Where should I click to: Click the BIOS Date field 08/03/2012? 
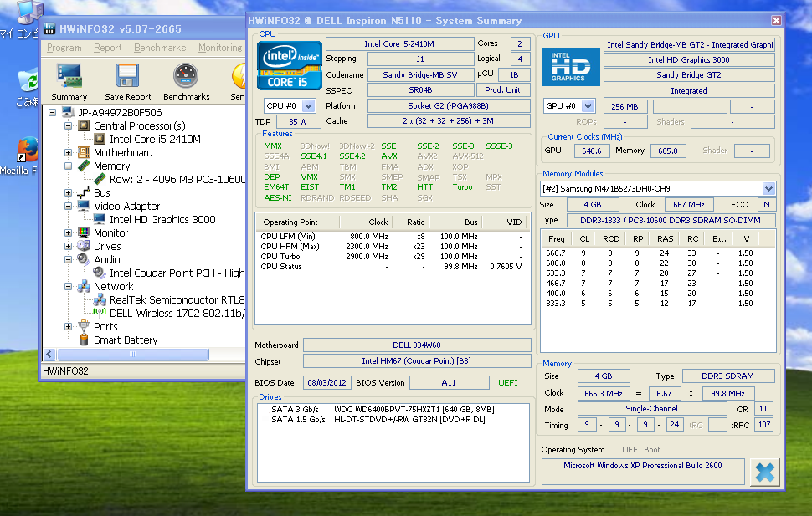tap(326, 383)
